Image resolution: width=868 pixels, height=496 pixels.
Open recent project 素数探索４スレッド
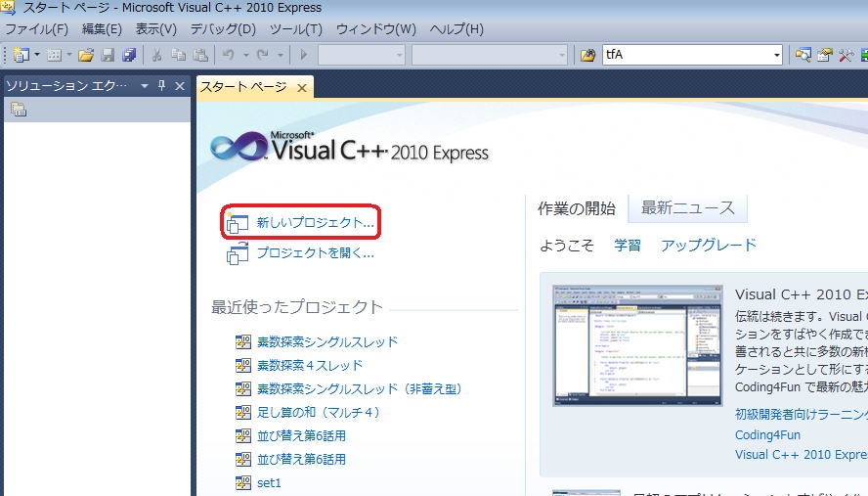[x=310, y=365]
